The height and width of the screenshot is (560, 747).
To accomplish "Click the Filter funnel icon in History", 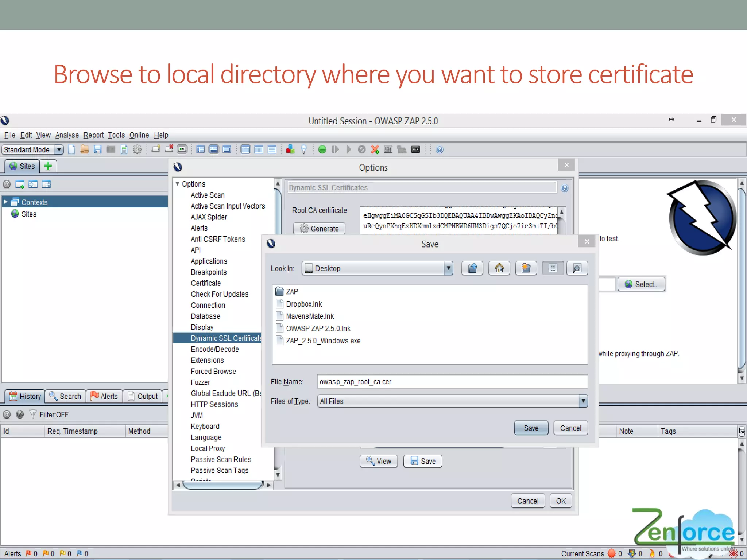I will click(33, 415).
